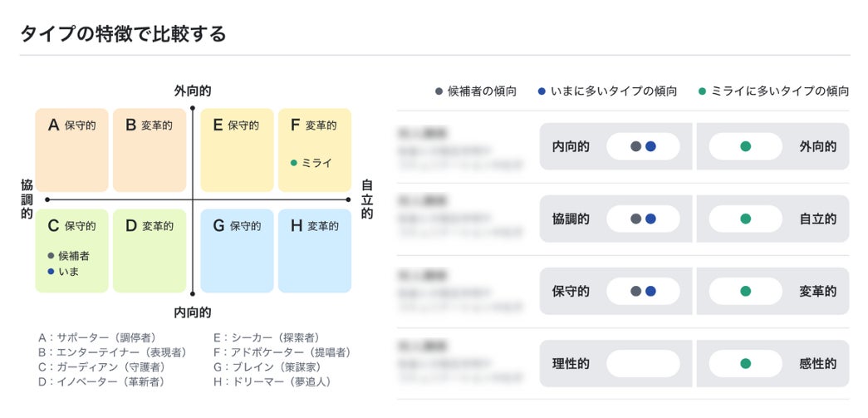Select the 内向的 side of first row
Screen dimensions: 868x418
pyautogui.click(x=615, y=146)
